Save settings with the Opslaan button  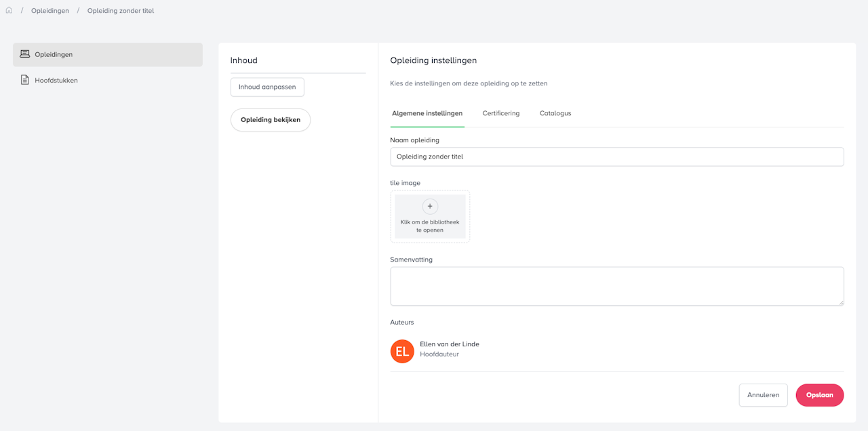tap(819, 395)
